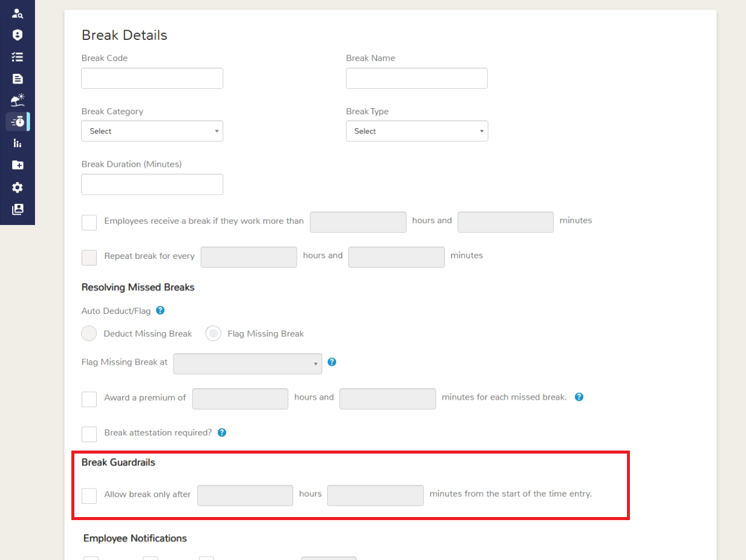The image size is (746, 560).
Task: Click help icon next to Auto Deduct/Flag
Action: click(160, 310)
